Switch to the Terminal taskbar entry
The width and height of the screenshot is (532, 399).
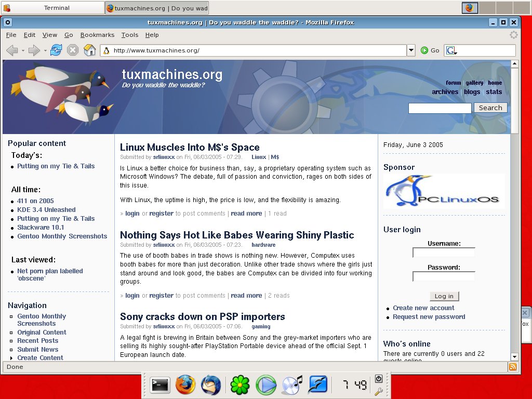pyautogui.click(x=53, y=8)
